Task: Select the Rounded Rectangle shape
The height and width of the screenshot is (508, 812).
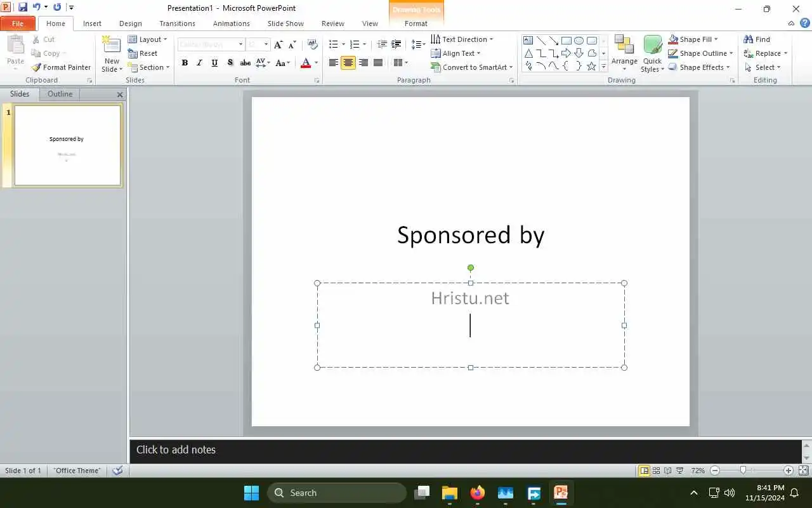Action: [592, 40]
